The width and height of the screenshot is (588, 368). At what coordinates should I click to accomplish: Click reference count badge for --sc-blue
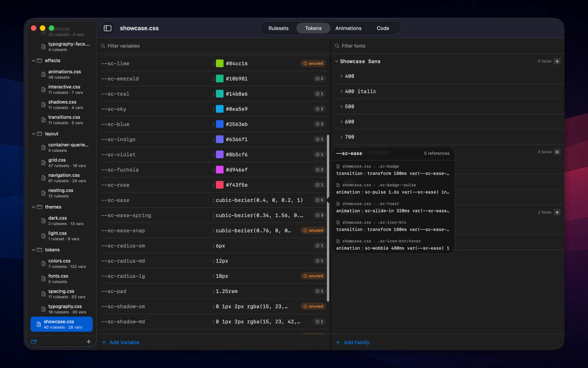tap(319, 124)
